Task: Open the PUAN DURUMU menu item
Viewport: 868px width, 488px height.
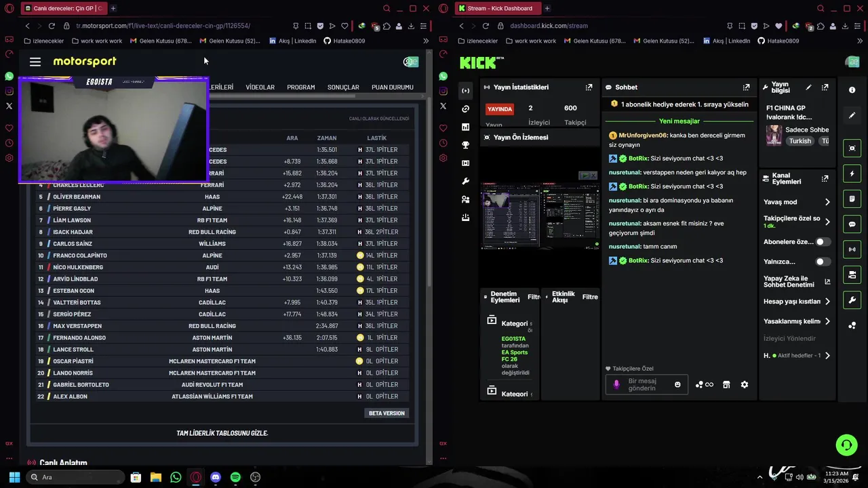Action: point(392,87)
